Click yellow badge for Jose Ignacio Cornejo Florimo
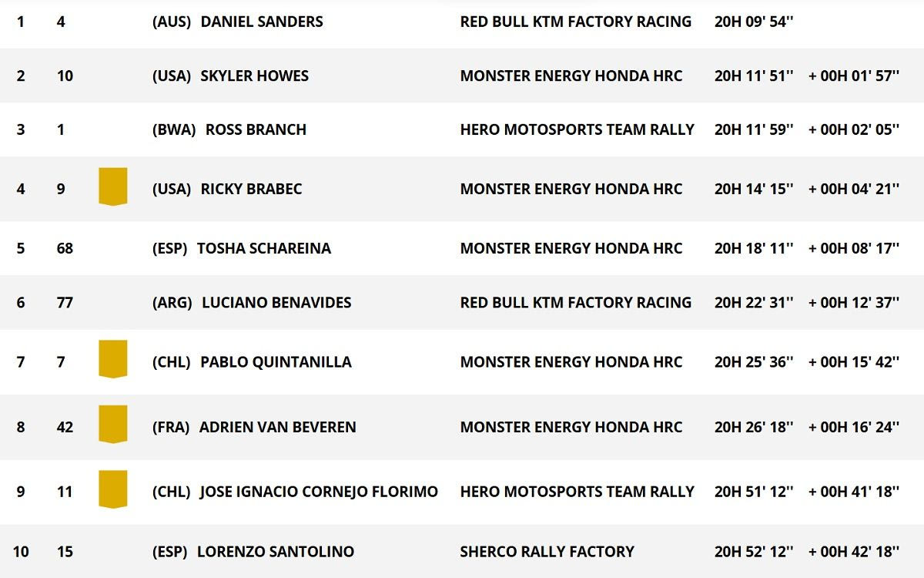The width and height of the screenshot is (924, 578). (x=112, y=489)
